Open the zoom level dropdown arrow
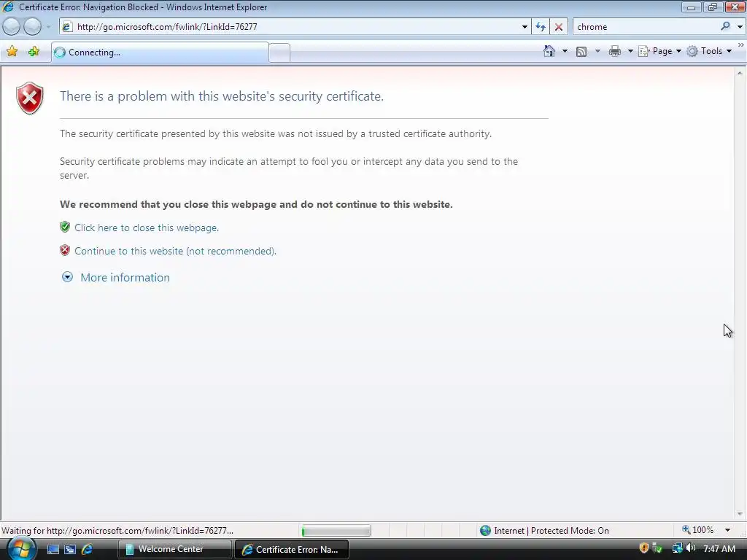 point(727,530)
